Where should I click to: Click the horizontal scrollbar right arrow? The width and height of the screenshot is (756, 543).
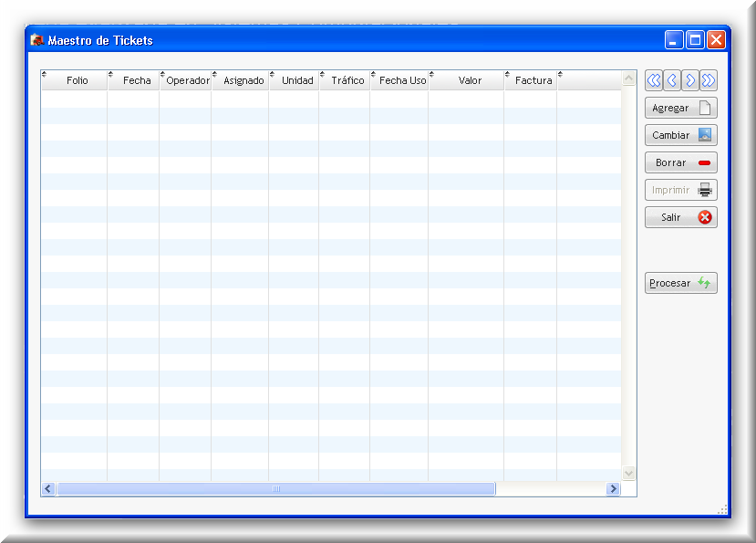click(614, 489)
